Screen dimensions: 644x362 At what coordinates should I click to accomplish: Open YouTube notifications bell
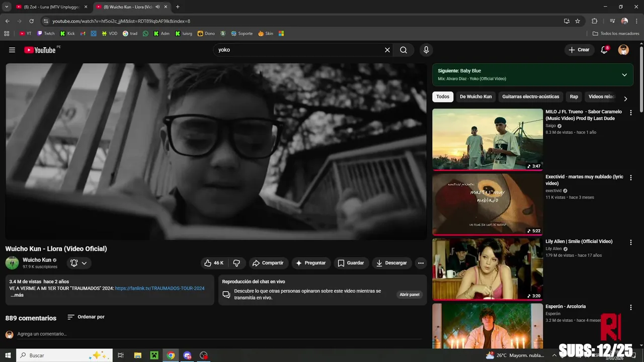(604, 50)
